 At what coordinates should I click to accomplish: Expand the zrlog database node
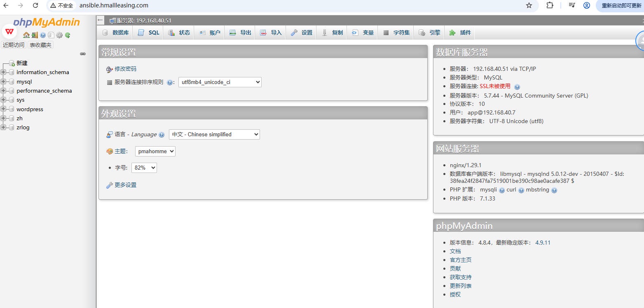[x=3, y=127]
